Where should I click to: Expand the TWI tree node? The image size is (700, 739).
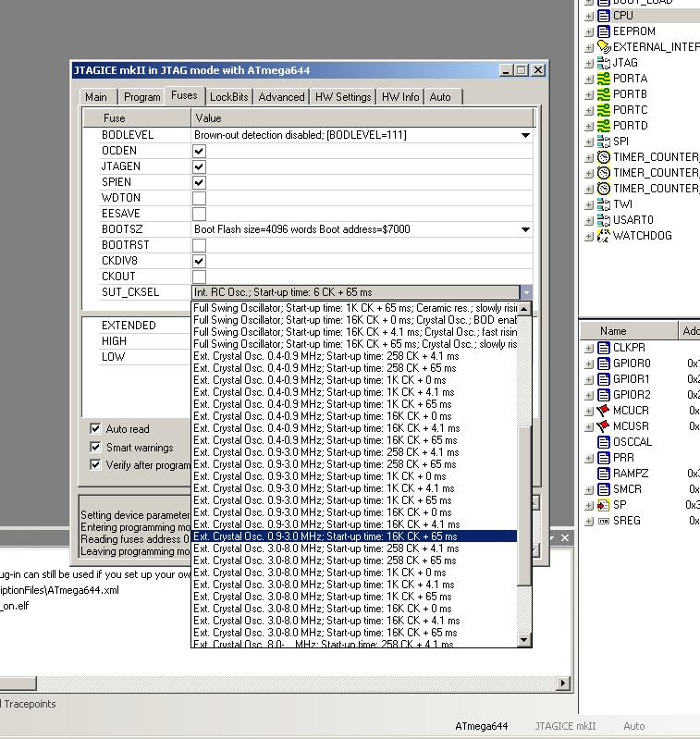[589, 205]
